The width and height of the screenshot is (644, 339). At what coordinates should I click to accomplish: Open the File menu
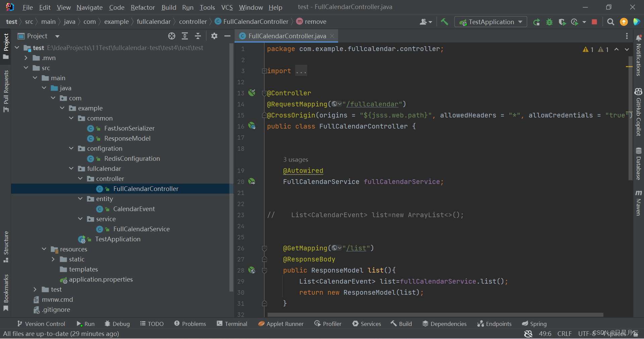coord(28,7)
